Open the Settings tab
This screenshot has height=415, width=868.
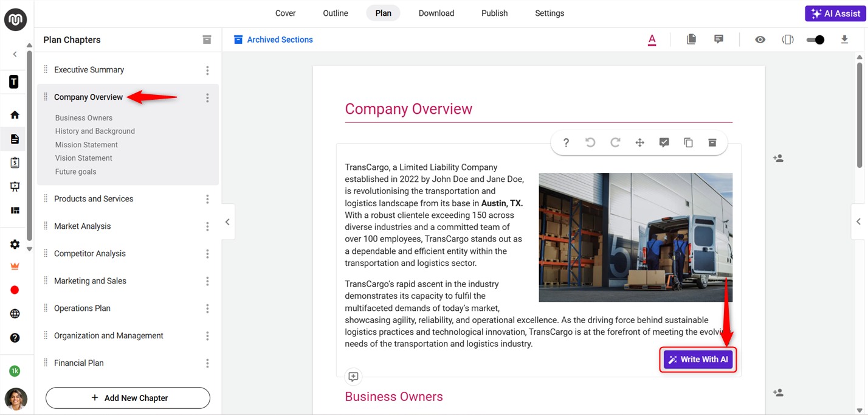pyautogui.click(x=549, y=13)
